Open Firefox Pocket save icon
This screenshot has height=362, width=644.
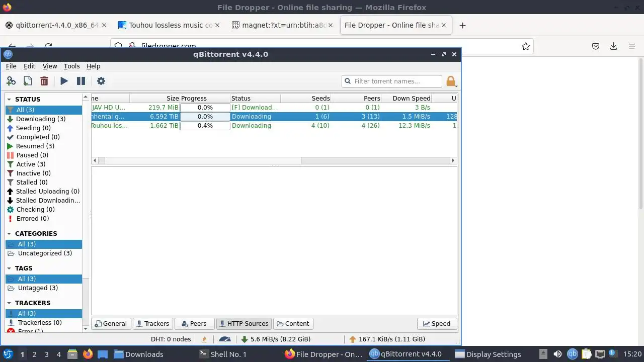tap(596, 46)
